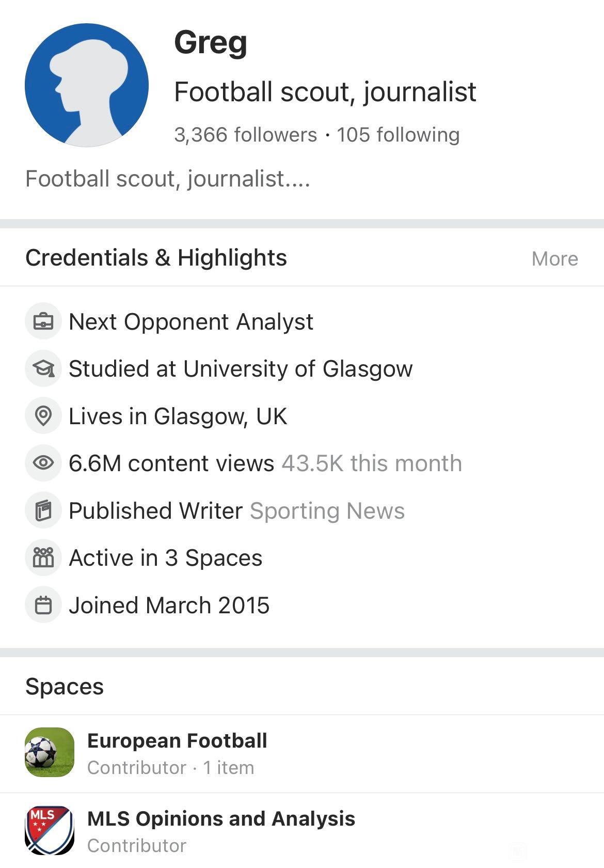Tap the eye icon for content views
This screenshot has height=868, width=604.
[43, 463]
